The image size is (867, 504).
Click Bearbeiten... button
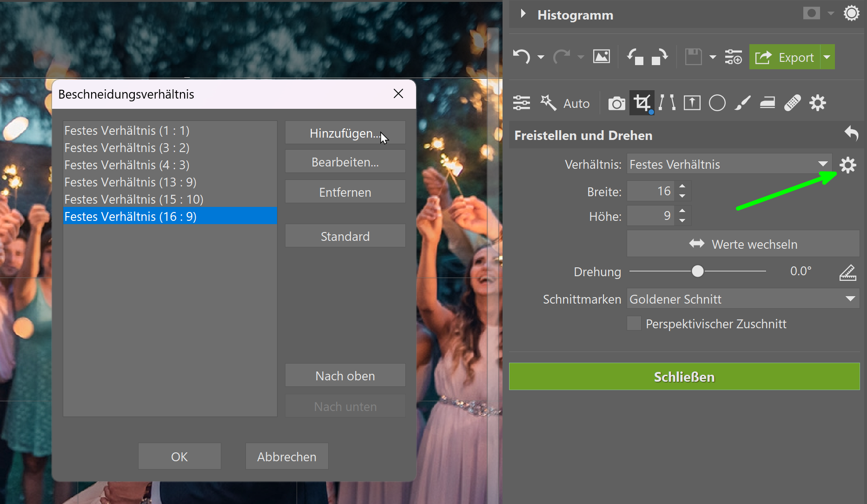345,162
